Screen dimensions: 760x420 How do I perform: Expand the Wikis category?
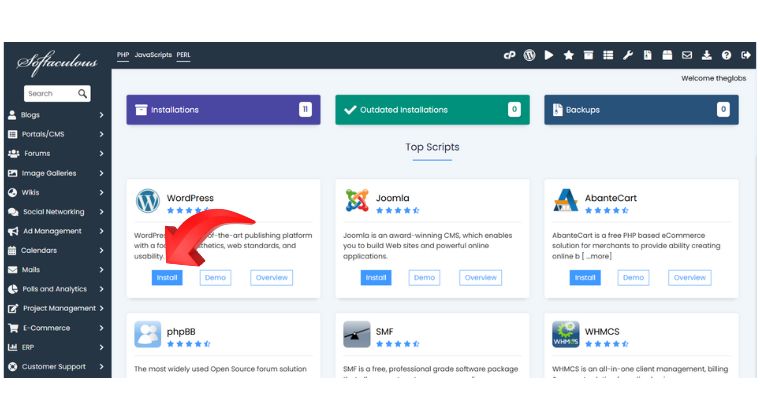tap(56, 192)
